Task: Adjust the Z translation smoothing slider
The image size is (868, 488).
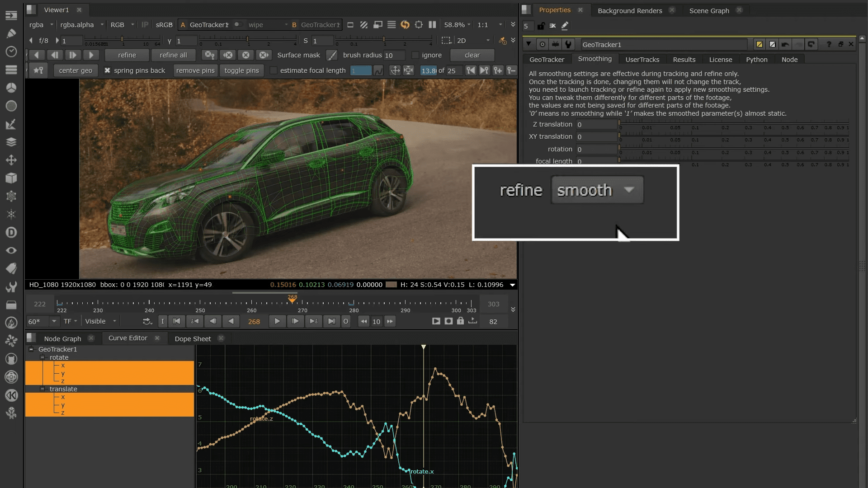Action: coord(732,124)
